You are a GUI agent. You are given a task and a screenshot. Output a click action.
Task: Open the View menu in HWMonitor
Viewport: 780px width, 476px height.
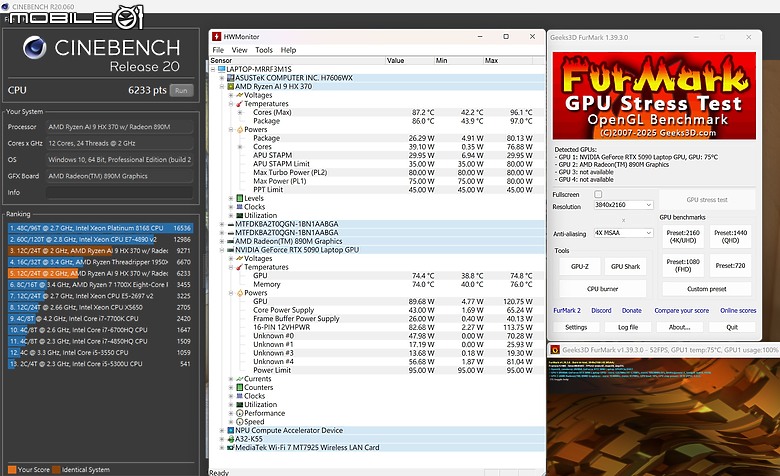click(239, 50)
